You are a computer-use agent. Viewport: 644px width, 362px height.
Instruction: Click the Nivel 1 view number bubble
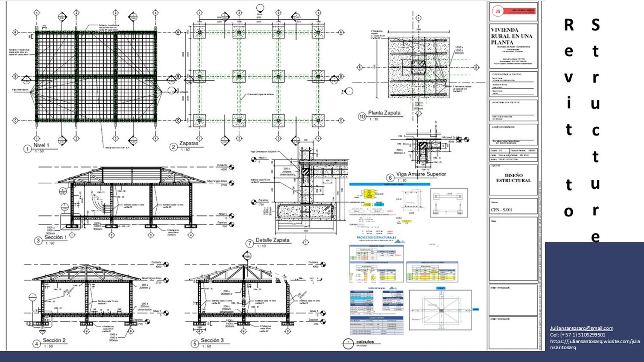click(x=27, y=149)
